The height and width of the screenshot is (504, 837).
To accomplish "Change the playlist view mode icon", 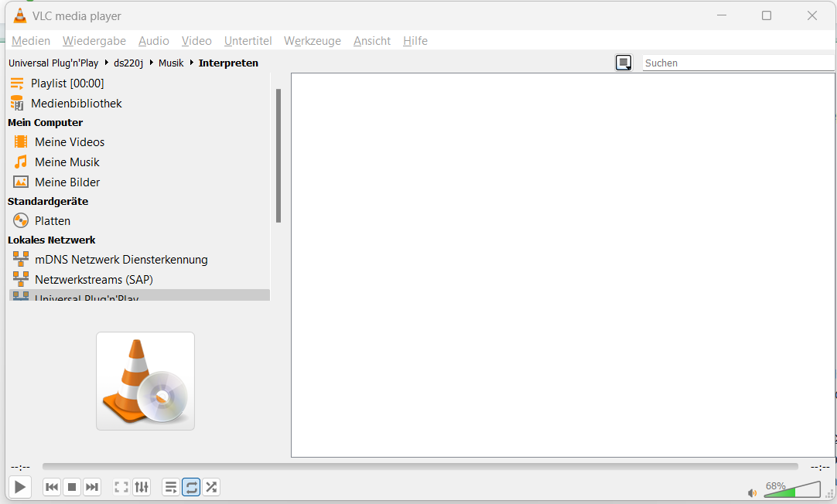I will point(623,63).
